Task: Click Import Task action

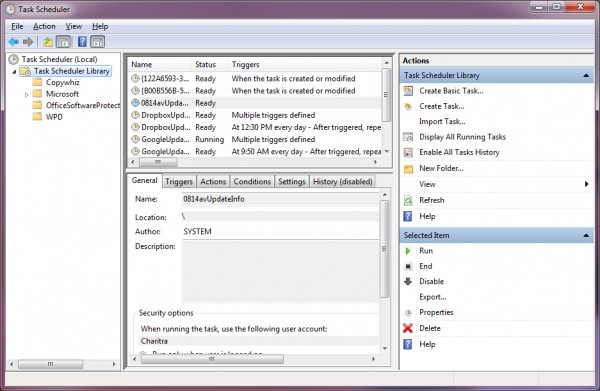Action: click(442, 122)
